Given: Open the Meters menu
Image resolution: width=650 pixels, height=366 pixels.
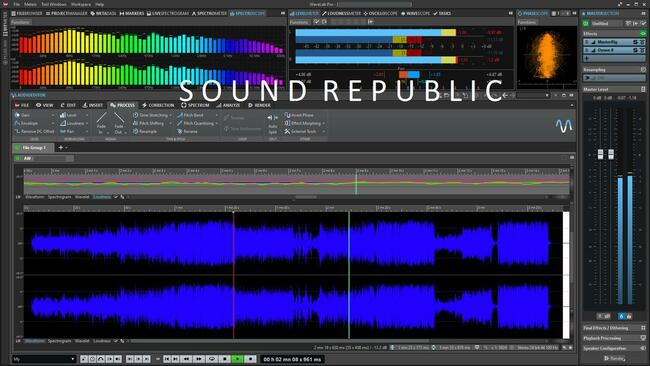Looking at the screenshot, I should pos(30,4).
